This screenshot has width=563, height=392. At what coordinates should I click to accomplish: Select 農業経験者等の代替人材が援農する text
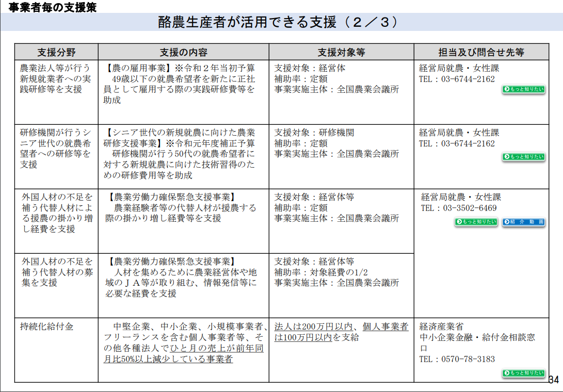point(185,207)
